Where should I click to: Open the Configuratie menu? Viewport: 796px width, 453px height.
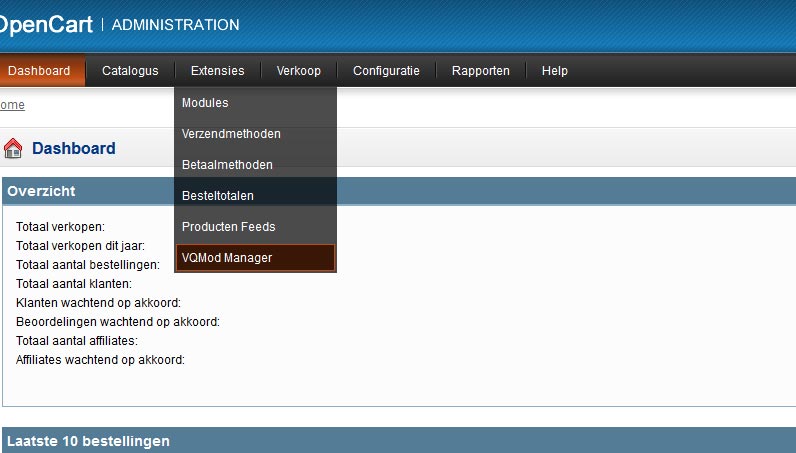[x=386, y=71]
